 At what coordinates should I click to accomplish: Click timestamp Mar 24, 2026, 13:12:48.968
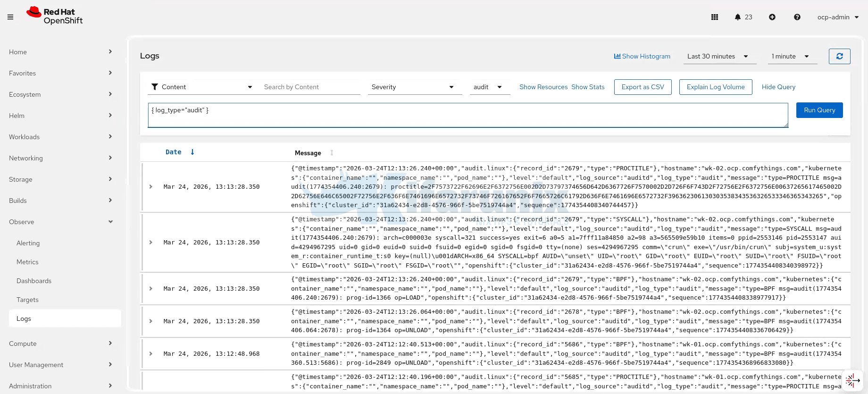coord(211,354)
